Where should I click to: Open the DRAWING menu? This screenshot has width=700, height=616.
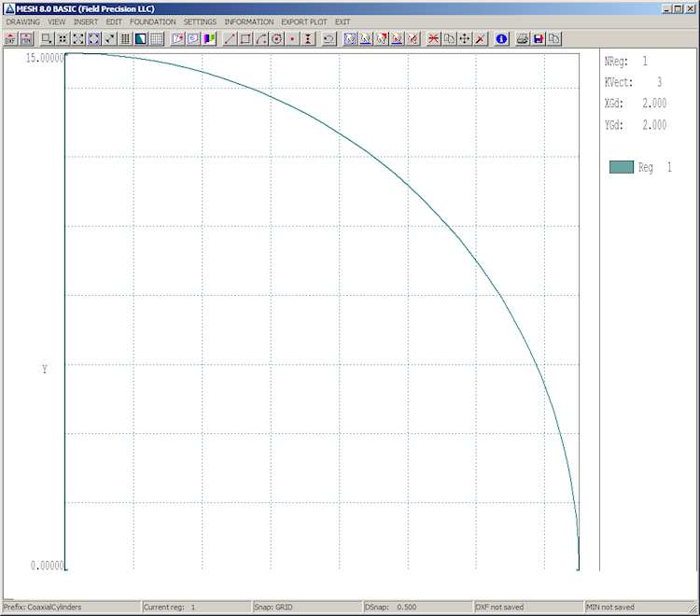click(23, 21)
